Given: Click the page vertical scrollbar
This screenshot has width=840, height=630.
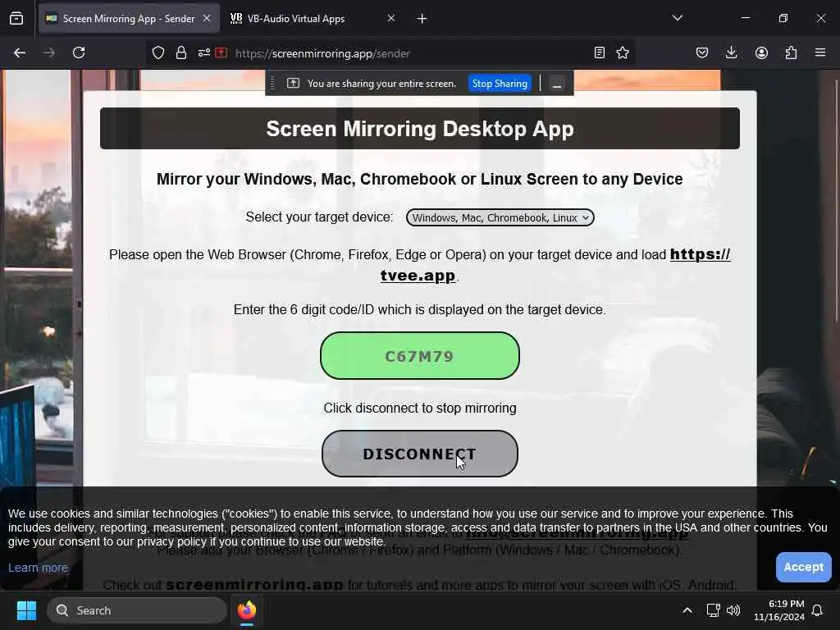Looking at the screenshot, I should [836, 199].
